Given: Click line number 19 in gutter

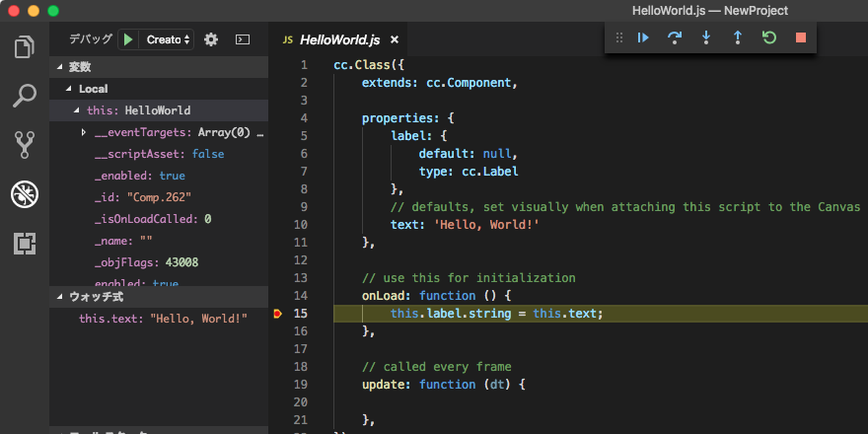Looking at the screenshot, I should pyautogui.click(x=301, y=384).
